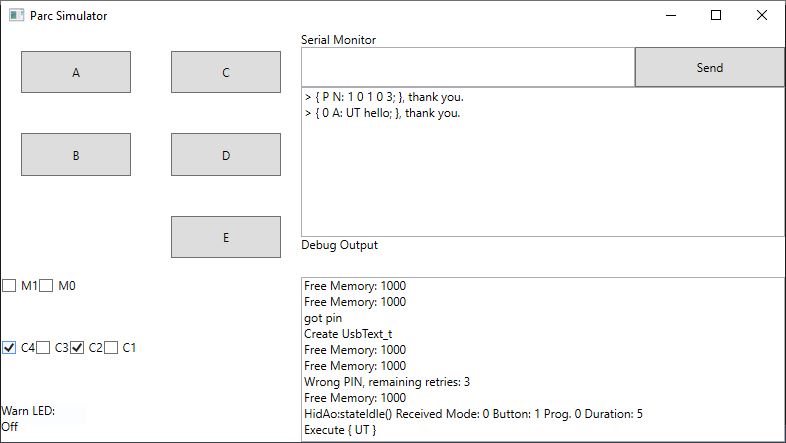Click the 'HidAo:stateIdle() Received Mode' line
The width and height of the screenshot is (786, 443).
(x=473, y=414)
